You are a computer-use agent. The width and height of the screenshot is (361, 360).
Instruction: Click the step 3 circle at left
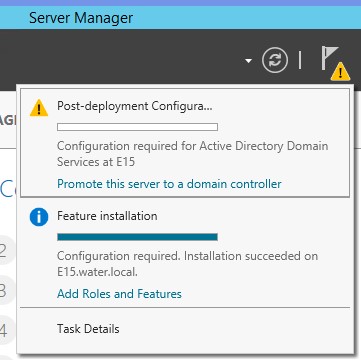pos(5,290)
